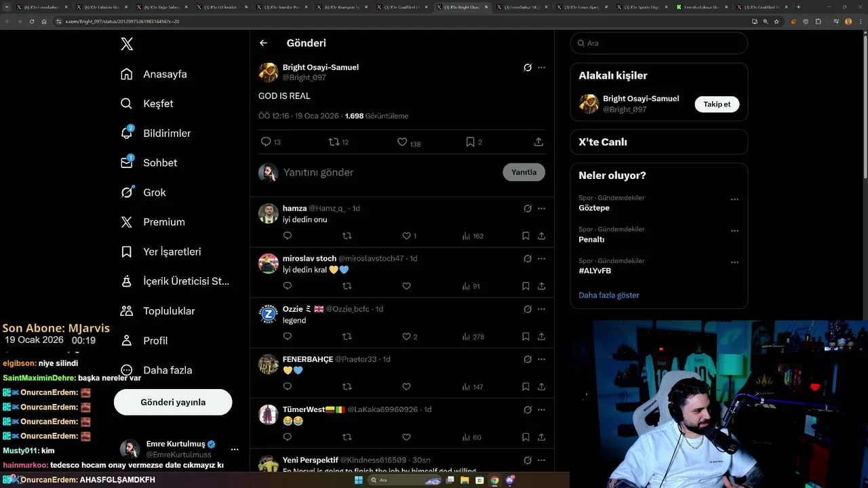Viewport: 868px width, 488px height.
Task: Like hamza's reply
Action: click(x=410, y=236)
